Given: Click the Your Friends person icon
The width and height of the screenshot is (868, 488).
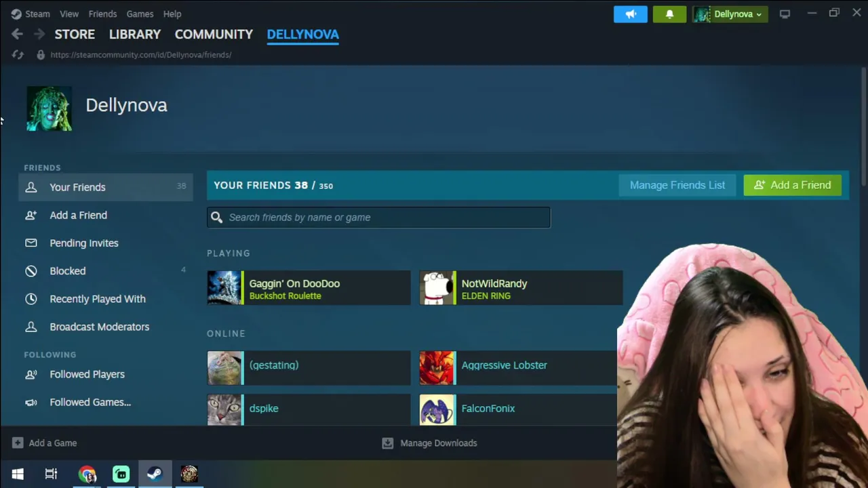Looking at the screenshot, I should tap(31, 187).
